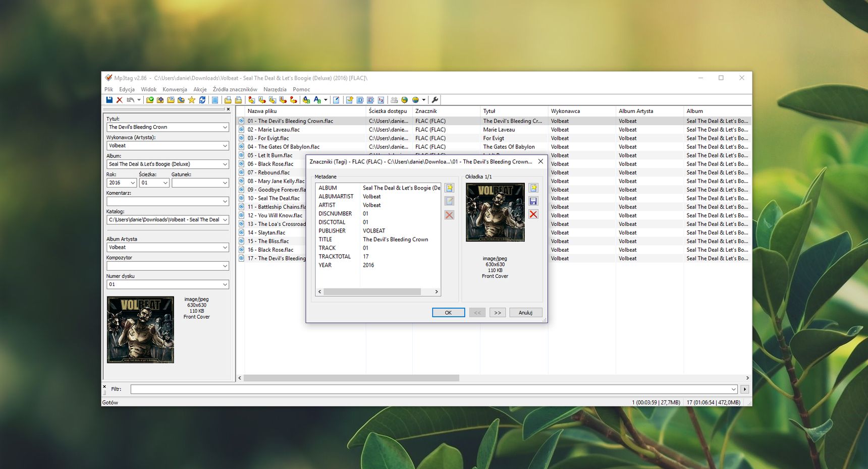
Task: Open the Plik menu
Action: click(109, 89)
